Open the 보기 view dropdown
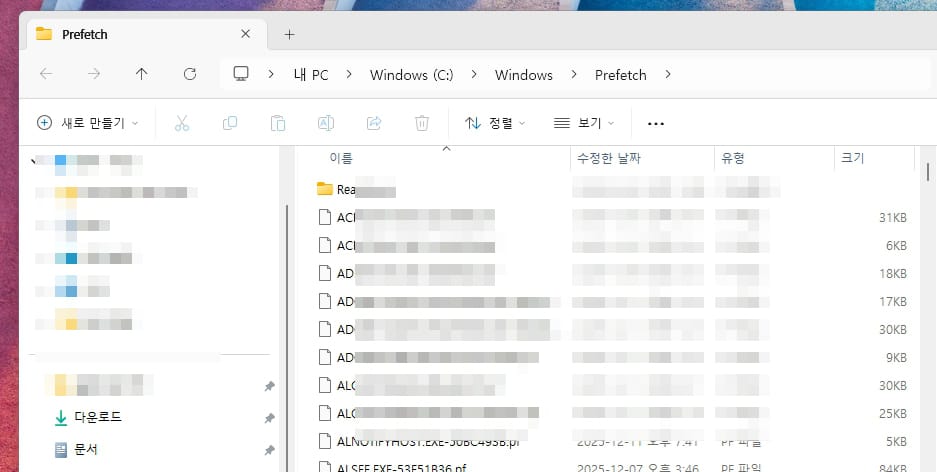This screenshot has width=937, height=472. (x=584, y=123)
